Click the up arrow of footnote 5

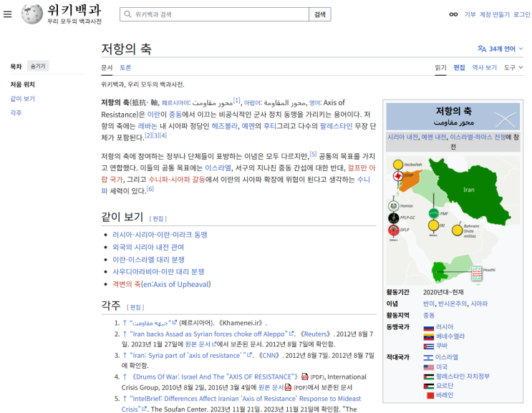point(125,399)
